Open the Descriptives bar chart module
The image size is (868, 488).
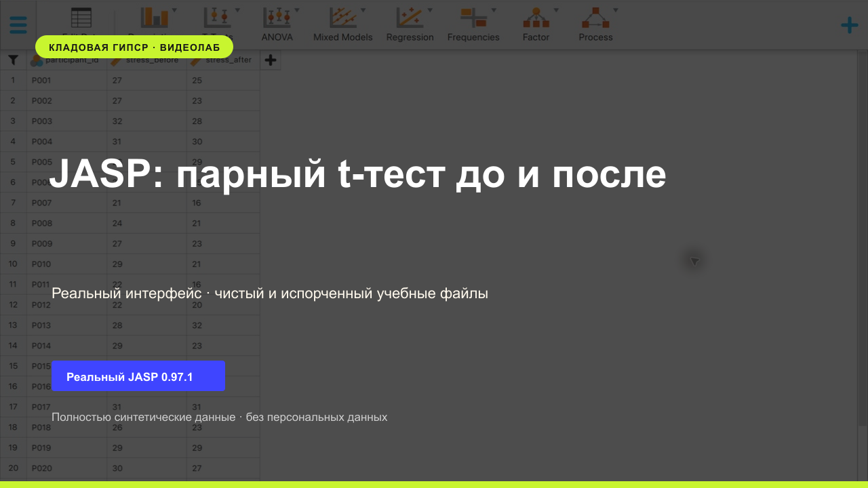pos(155,24)
